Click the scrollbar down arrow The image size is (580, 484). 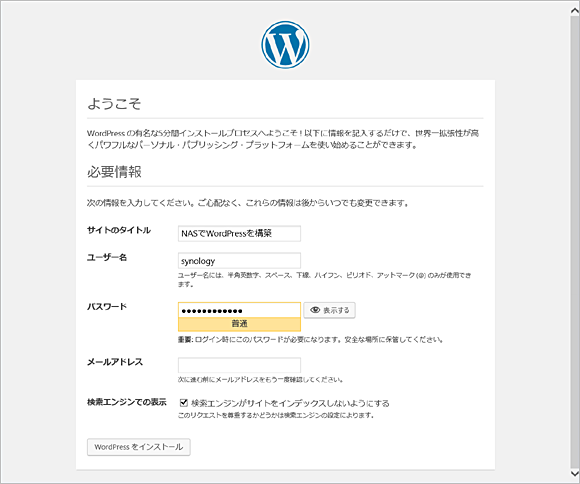point(575,473)
